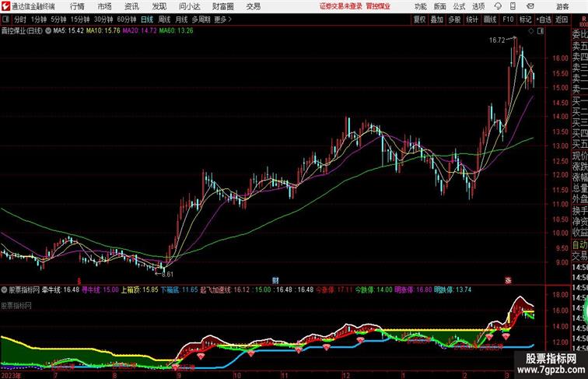The image size is (588, 379).
Task: Click the 叠加 overlay button
Action: click(x=437, y=19)
